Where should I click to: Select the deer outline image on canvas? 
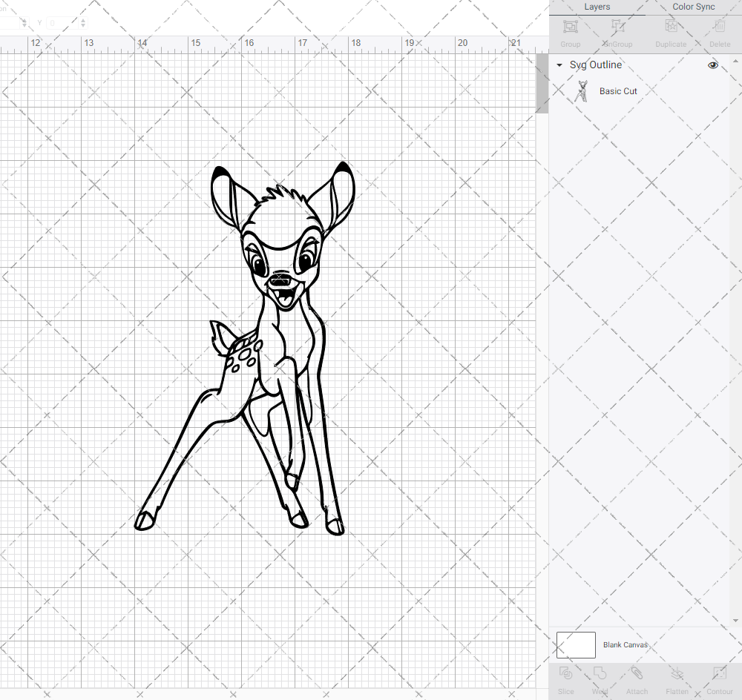(245, 348)
